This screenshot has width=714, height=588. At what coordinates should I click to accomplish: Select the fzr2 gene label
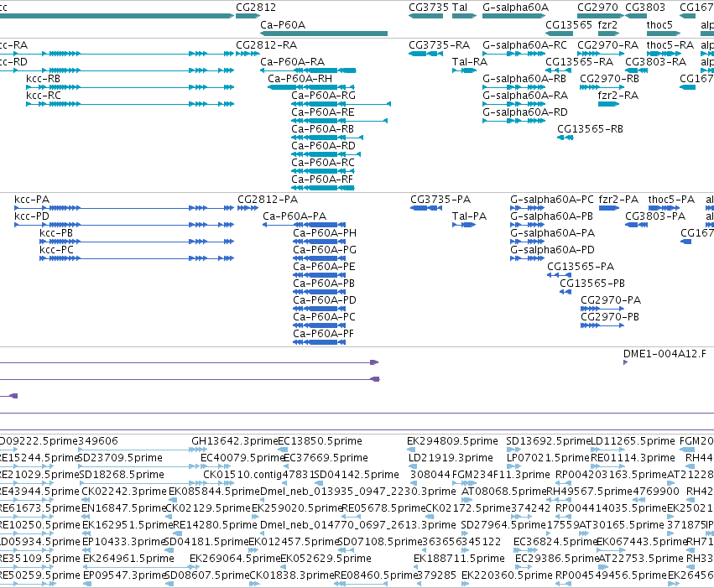[607, 24]
